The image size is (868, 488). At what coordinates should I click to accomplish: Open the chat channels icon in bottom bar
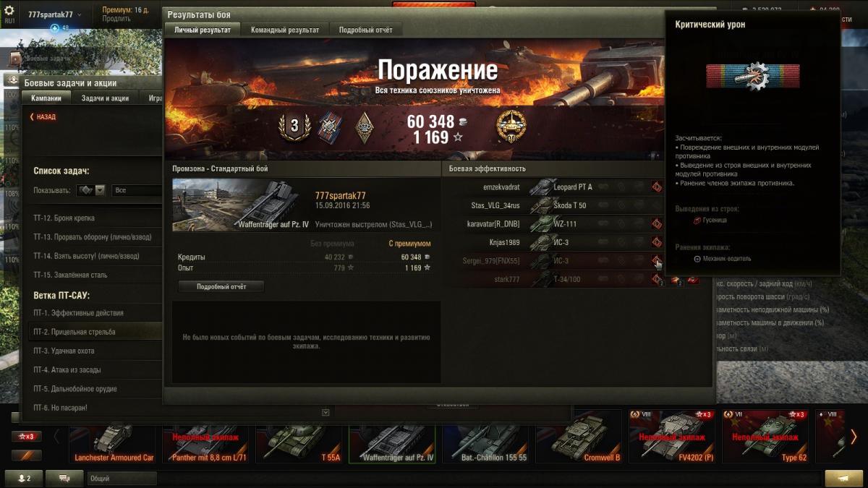coord(64,478)
